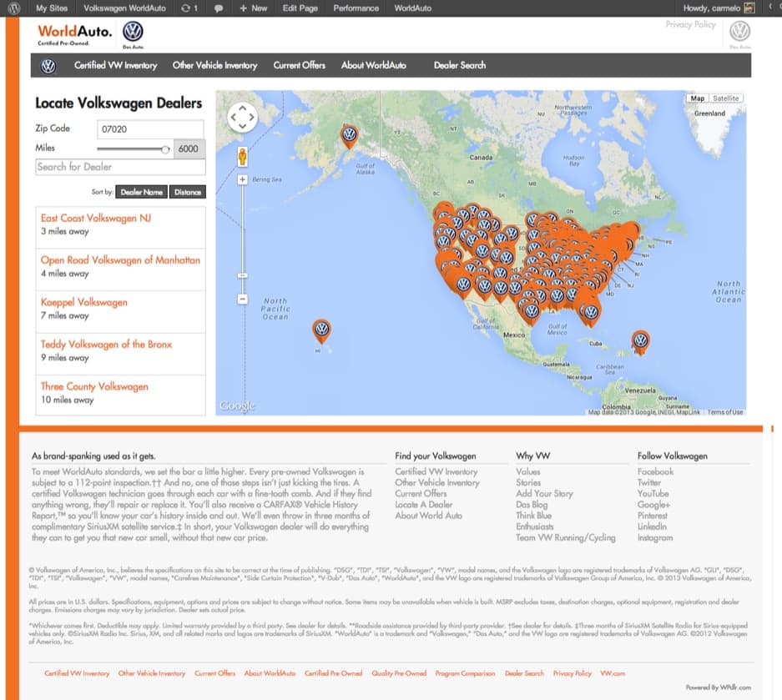This screenshot has height=700, width=782.
Task: Zoom in with the map plus button
Action: [x=242, y=179]
